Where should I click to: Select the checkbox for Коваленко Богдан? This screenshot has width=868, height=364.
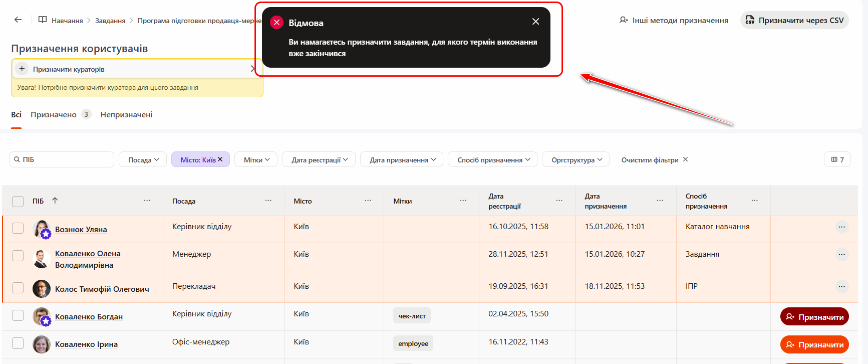pyautogui.click(x=18, y=315)
